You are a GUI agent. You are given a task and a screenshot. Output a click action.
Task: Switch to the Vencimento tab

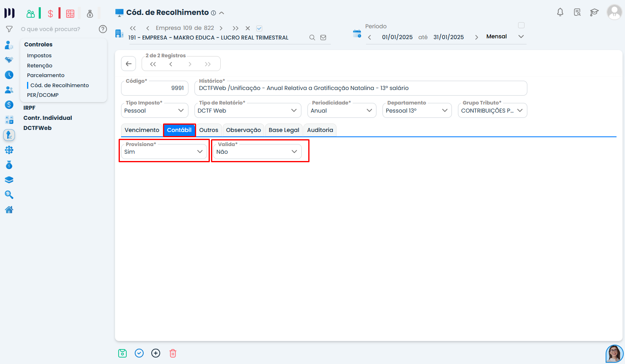(x=142, y=130)
